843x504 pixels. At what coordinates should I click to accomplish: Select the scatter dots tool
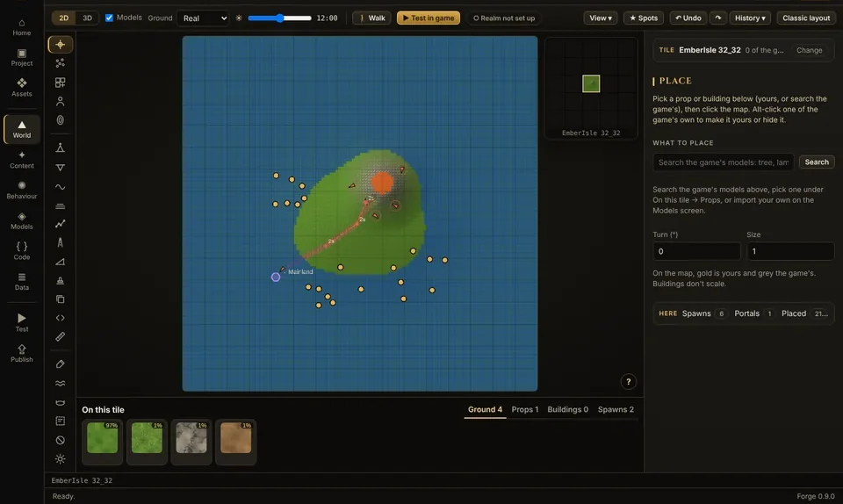[x=61, y=63]
